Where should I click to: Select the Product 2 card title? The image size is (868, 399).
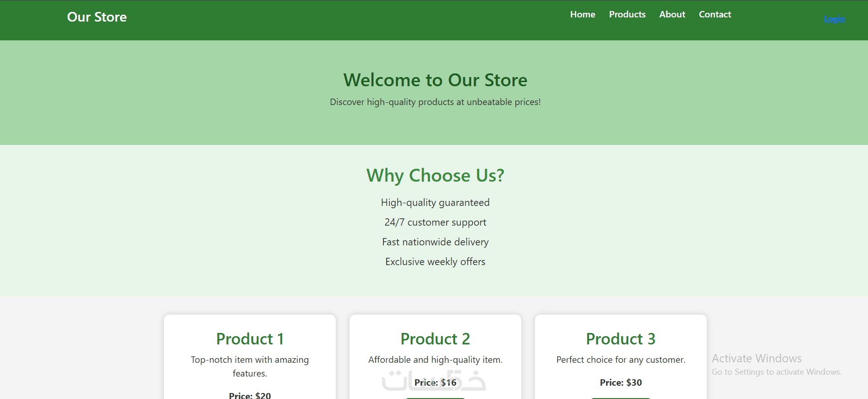coord(435,339)
